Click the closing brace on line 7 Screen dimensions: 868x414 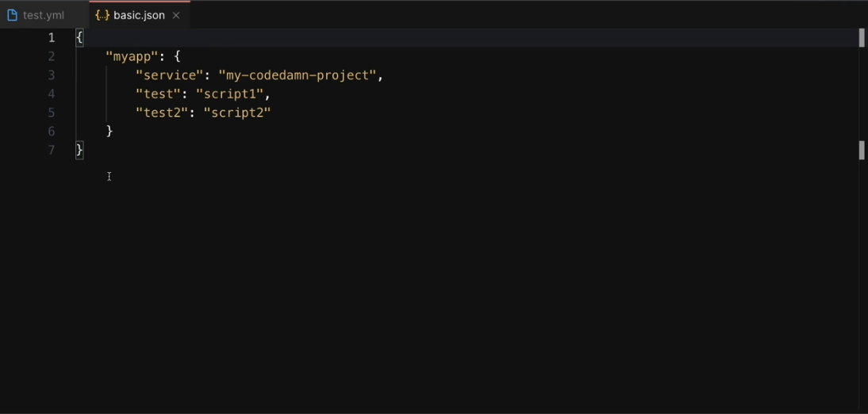click(79, 150)
